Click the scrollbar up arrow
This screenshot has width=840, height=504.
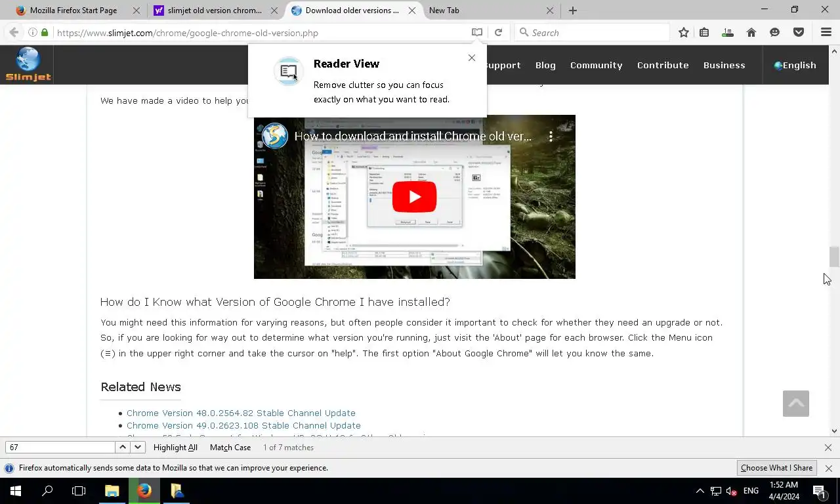[834, 50]
